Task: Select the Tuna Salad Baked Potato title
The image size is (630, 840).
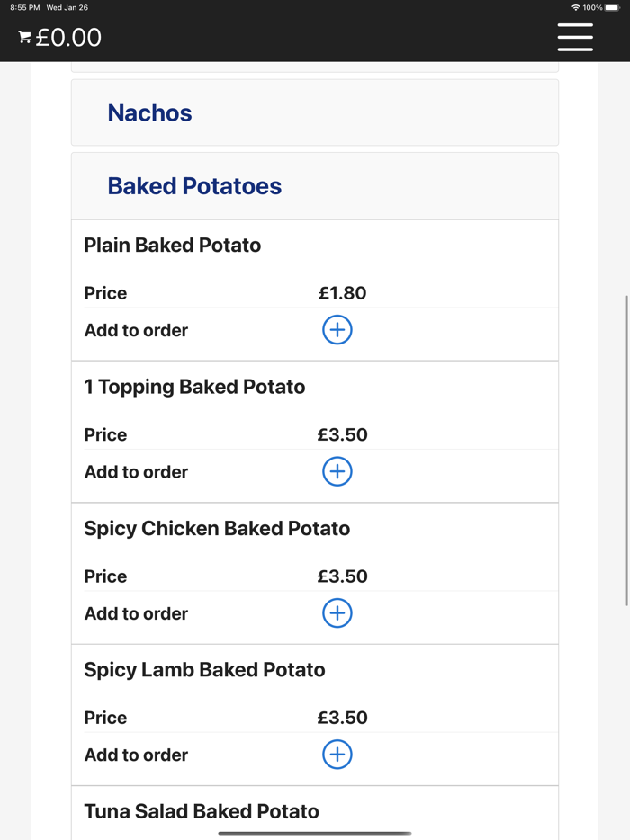Action: tap(202, 811)
